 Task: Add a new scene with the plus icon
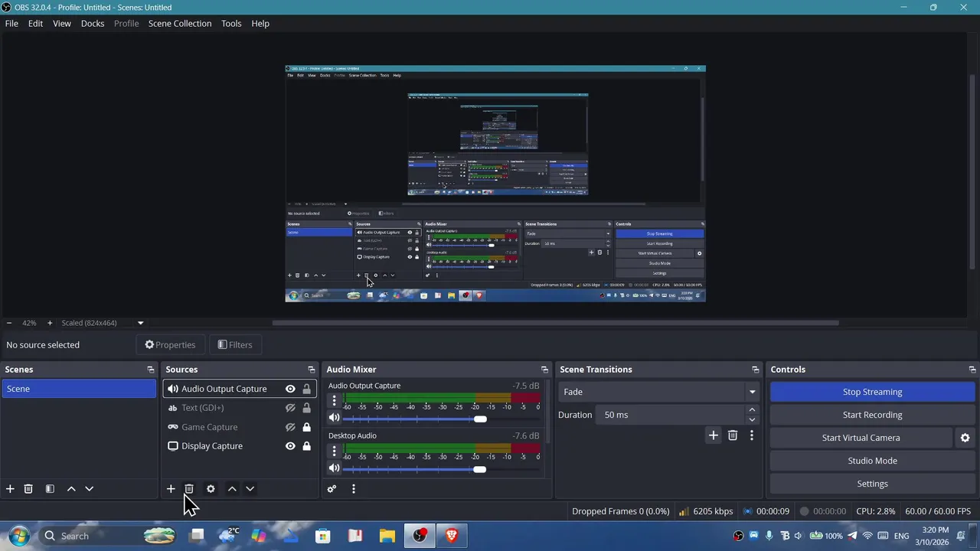click(10, 489)
